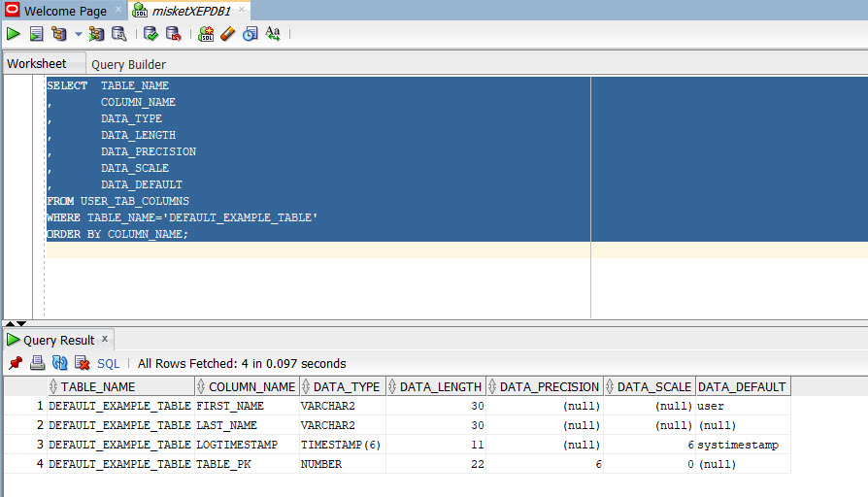
Task: Select the TABLE_PK cell
Action: 247,464
